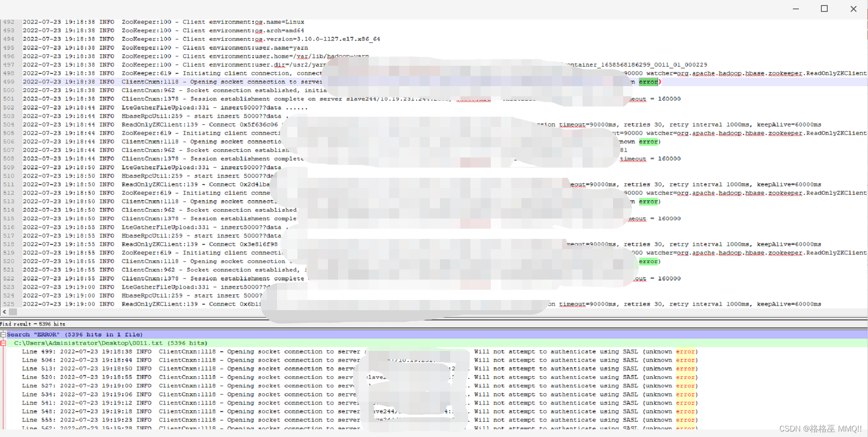Click "Connect 0x2d41ba" text on line 511
Viewport: 868px width, 437px height.
point(239,185)
